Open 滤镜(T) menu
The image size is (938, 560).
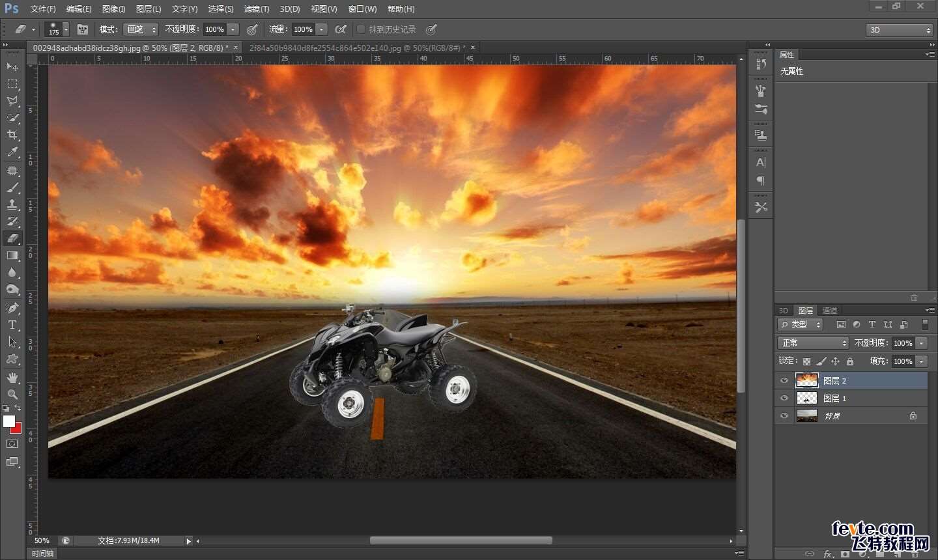[x=256, y=9]
